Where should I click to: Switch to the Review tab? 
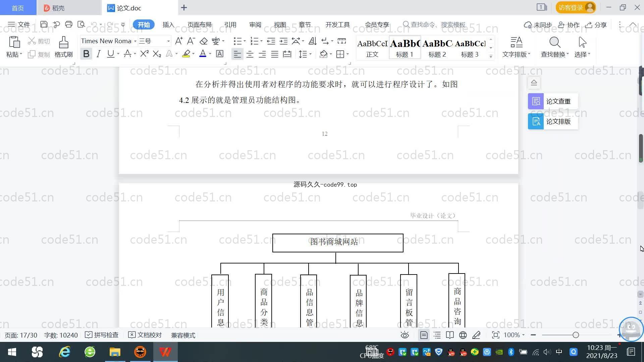click(x=255, y=24)
